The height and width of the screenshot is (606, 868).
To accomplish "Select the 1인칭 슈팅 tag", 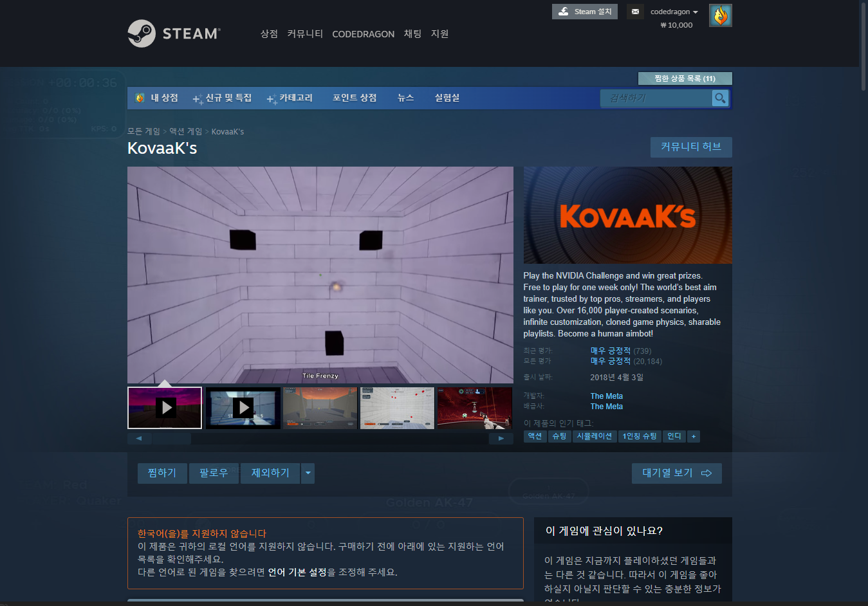I will pos(640,436).
